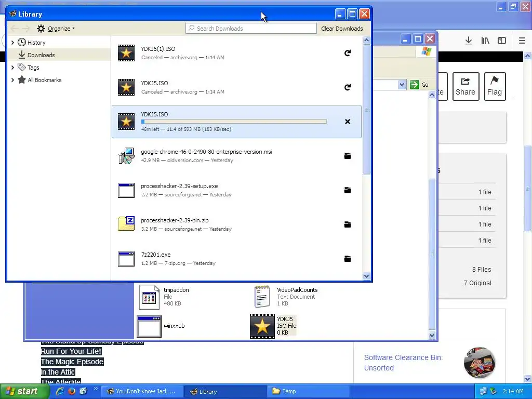Launch Internet Explorer from quick launch

(60, 391)
